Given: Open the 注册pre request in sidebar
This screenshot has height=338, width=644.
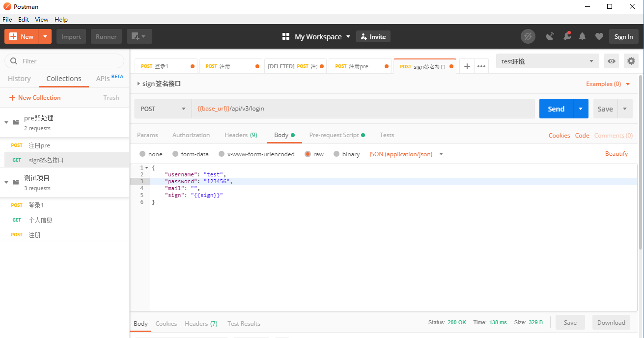Looking at the screenshot, I should [64, 145].
